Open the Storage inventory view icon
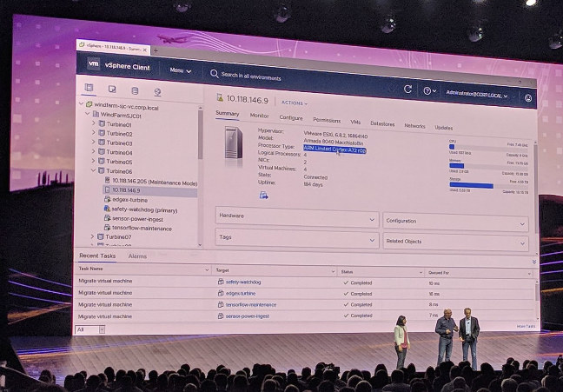The height and width of the screenshot is (392, 563). coord(135,90)
